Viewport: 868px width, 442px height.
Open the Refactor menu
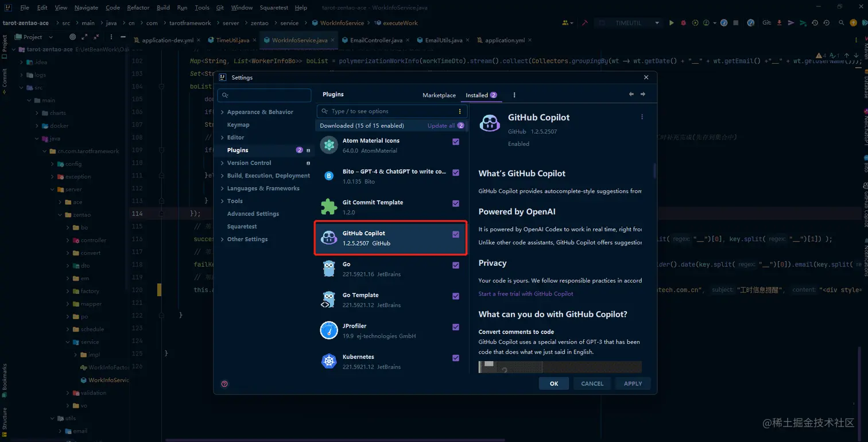pos(138,7)
